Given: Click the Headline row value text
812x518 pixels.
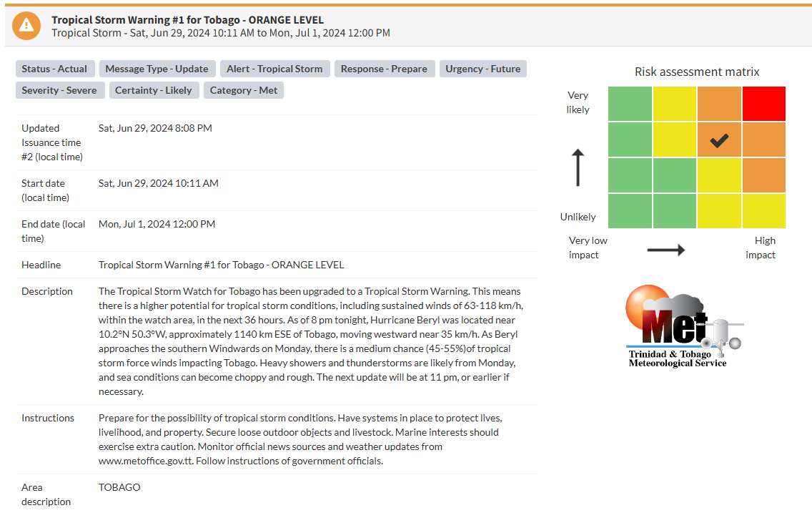Looking at the screenshot, I should click(221, 265).
